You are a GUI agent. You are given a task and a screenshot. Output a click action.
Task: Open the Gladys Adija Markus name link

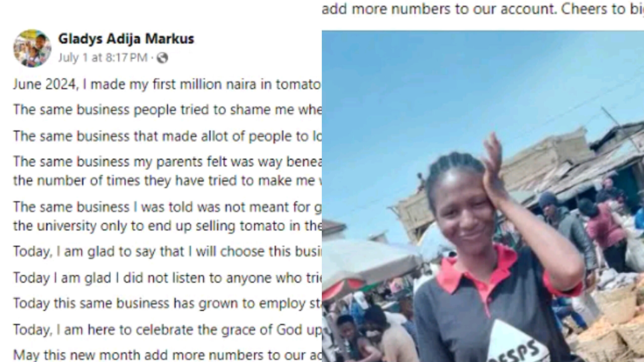[x=126, y=39]
